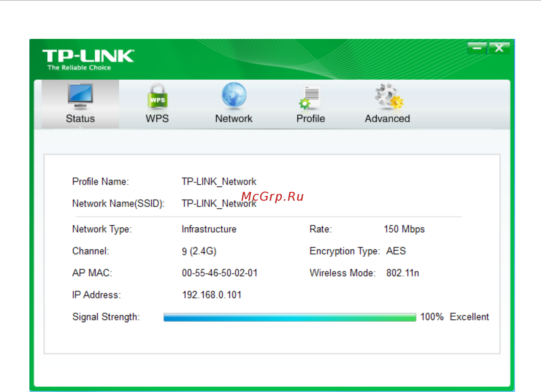Open the Profile tab label
541x392 pixels.
[311, 119]
